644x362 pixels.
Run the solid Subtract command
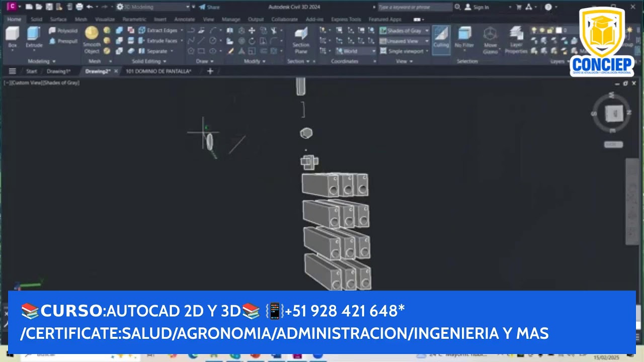(119, 41)
